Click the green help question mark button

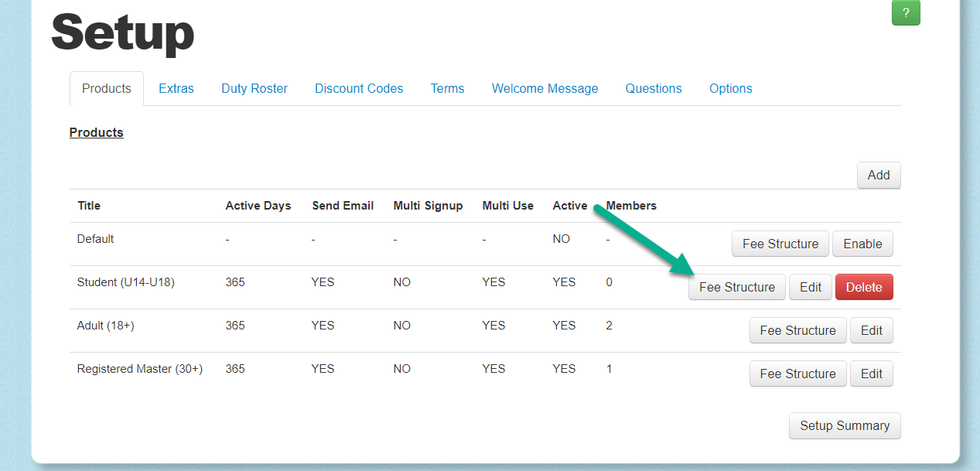(x=906, y=13)
